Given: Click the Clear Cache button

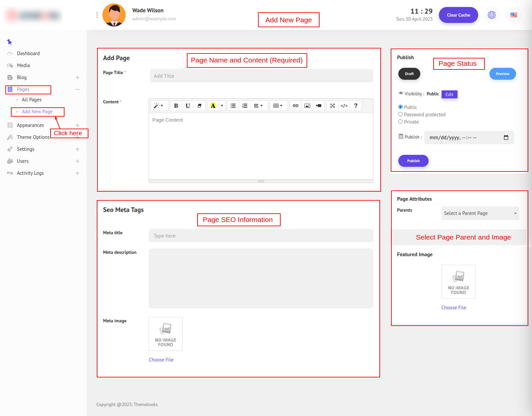Looking at the screenshot, I should coord(458,15).
